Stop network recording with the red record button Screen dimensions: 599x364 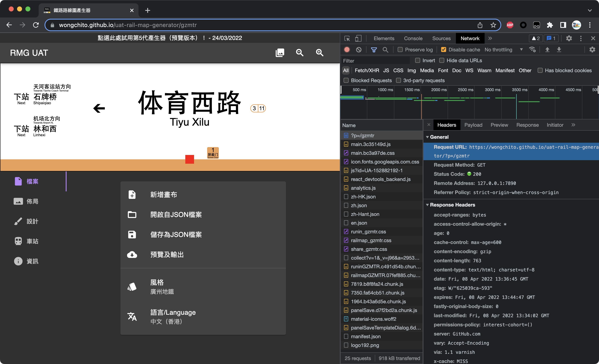tap(347, 49)
